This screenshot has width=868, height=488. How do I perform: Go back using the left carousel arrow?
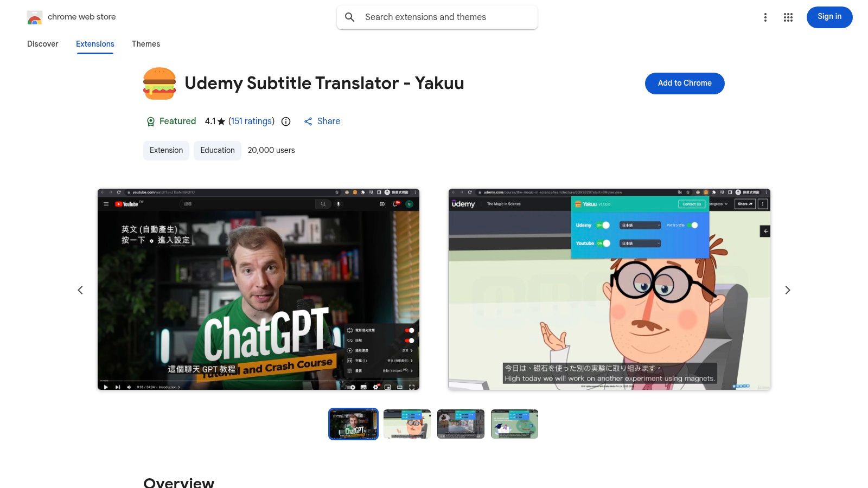tap(80, 290)
